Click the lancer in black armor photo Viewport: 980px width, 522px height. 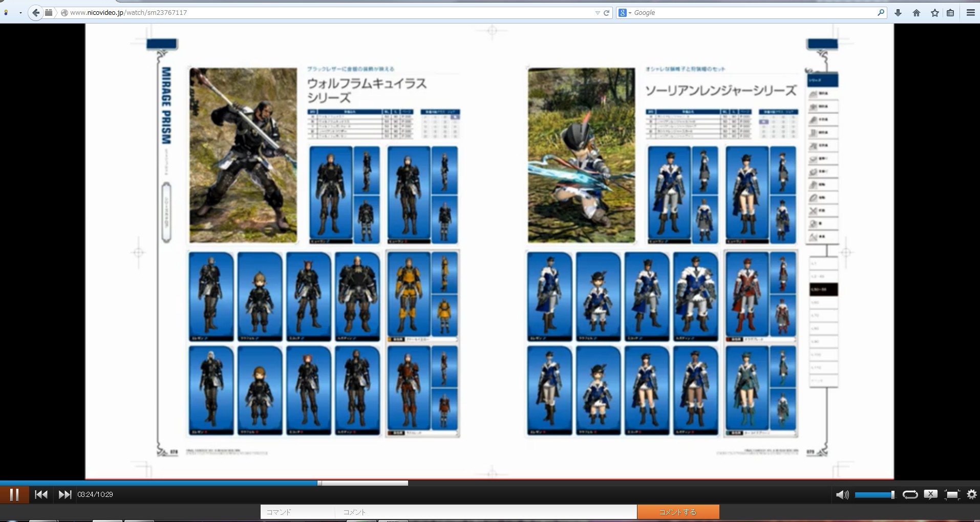coord(243,155)
